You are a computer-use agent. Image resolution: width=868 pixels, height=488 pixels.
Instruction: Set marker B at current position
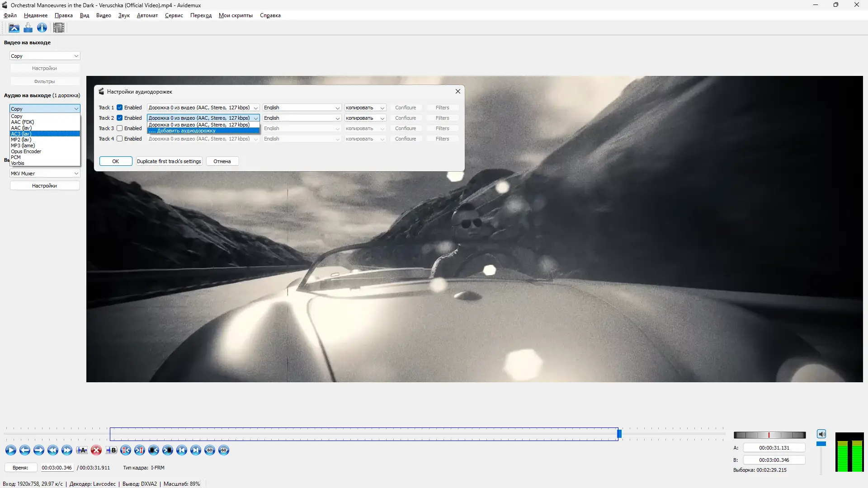click(x=111, y=450)
